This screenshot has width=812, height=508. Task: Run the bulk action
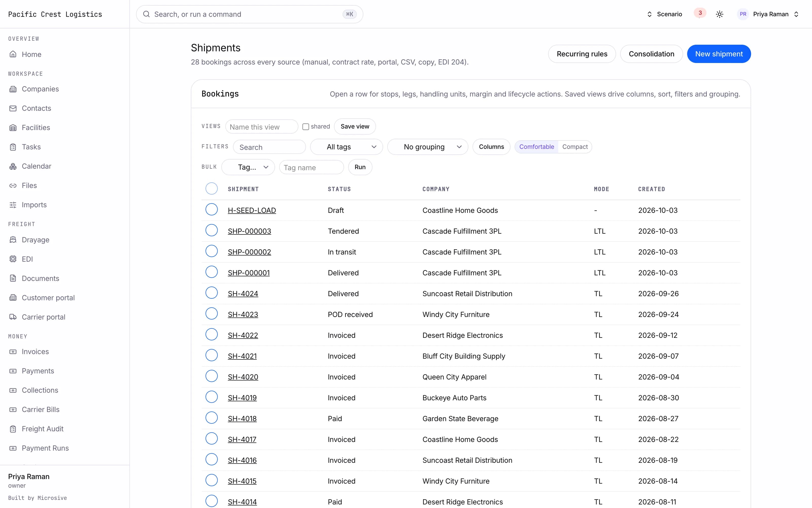360,167
